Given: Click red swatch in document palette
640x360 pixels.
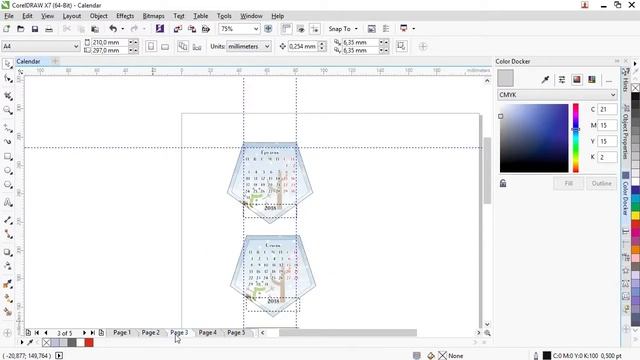Looking at the screenshot, I should tap(89, 343).
